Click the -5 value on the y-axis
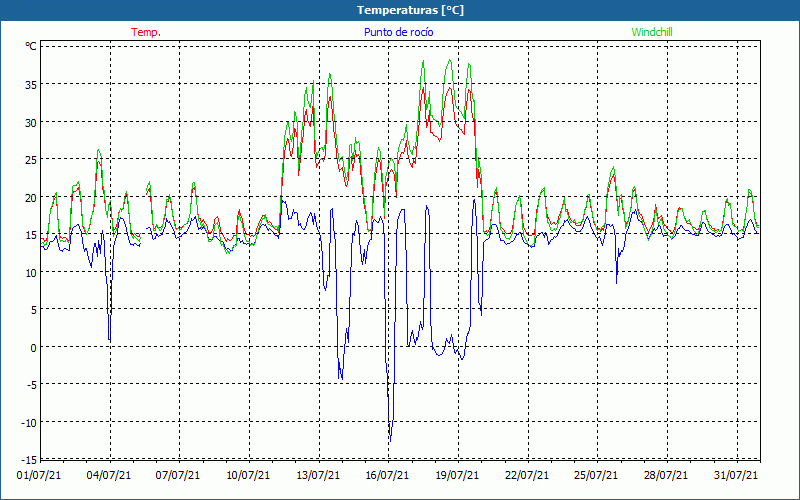800x500 pixels. pyautogui.click(x=31, y=385)
